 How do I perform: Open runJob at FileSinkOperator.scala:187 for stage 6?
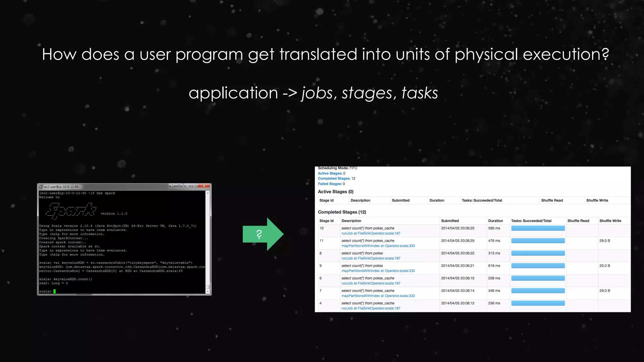[371, 283]
